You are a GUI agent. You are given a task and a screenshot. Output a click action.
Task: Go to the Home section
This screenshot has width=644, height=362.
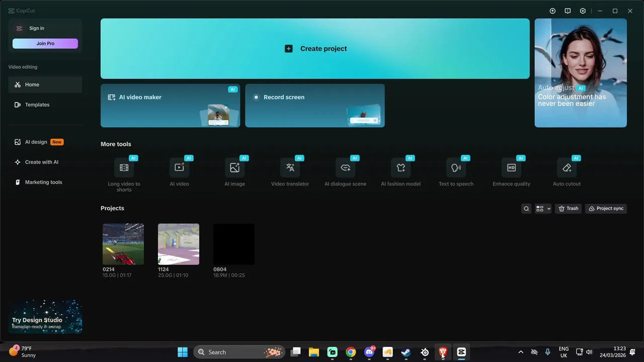(x=45, y=84)
